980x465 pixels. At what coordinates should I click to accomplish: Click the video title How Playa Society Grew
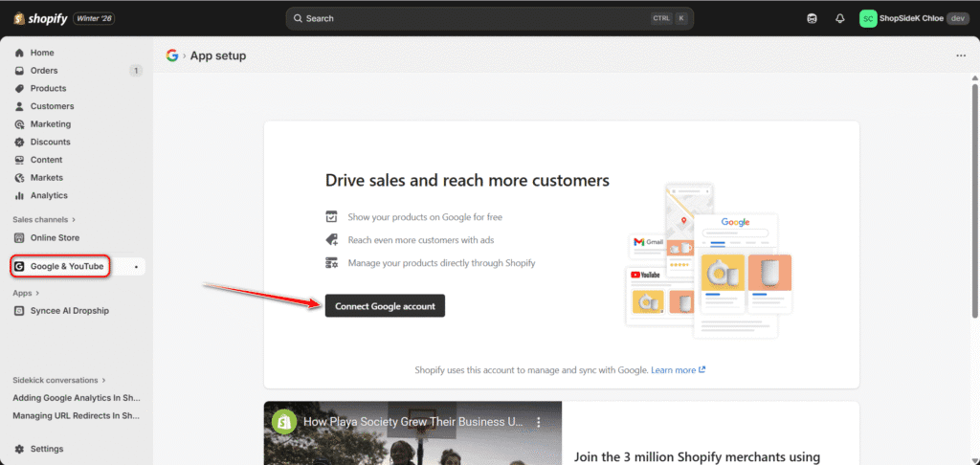(x=413, y=422)
